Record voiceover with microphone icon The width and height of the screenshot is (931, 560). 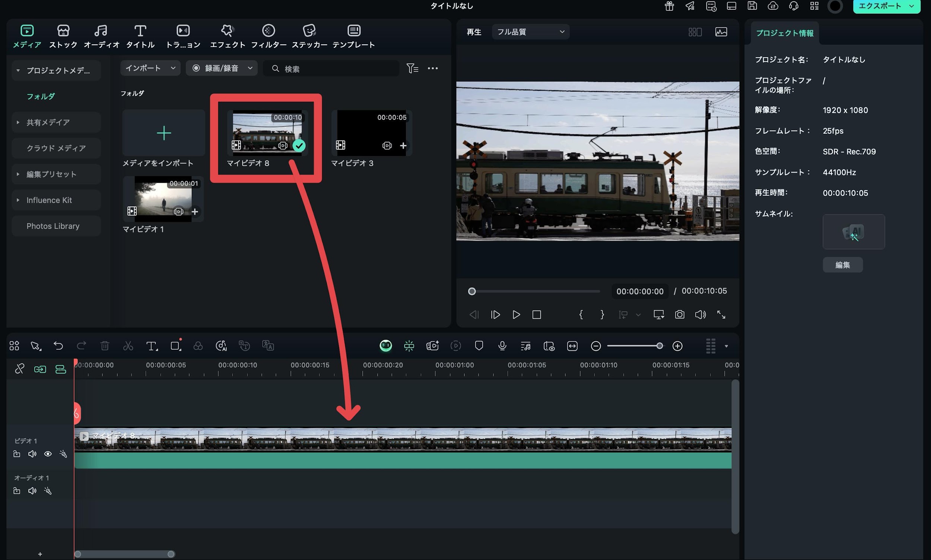(x=502, y=346)
